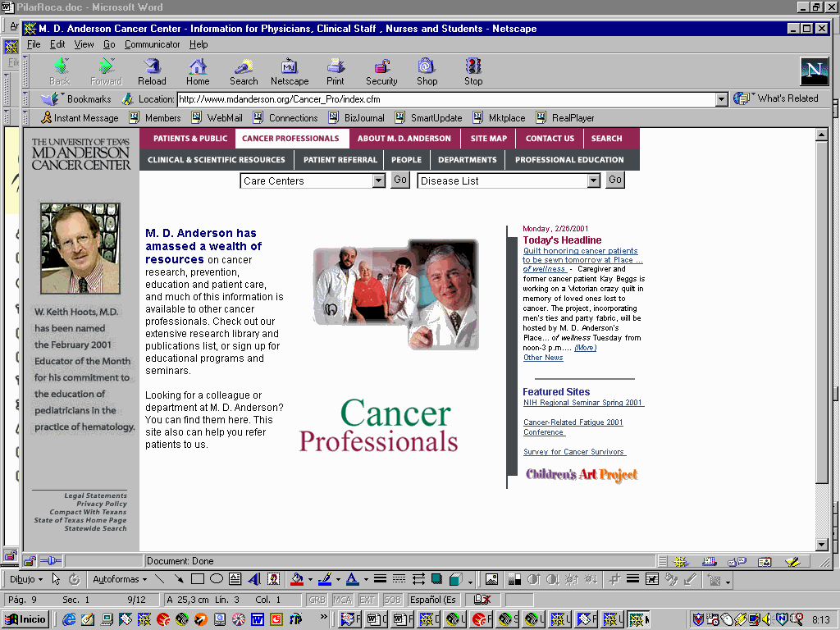840x630 pixels.
Task: Open the Children's Art Project banner
Action: 582,474
